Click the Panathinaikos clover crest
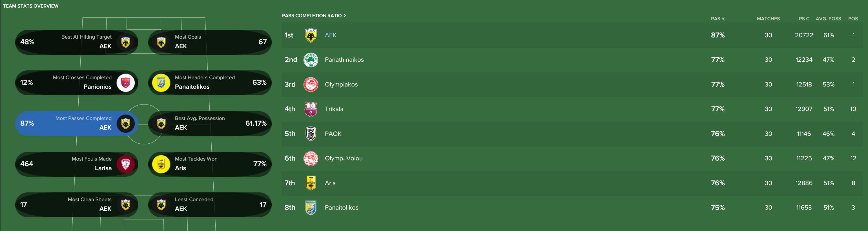 click(310, 60)
